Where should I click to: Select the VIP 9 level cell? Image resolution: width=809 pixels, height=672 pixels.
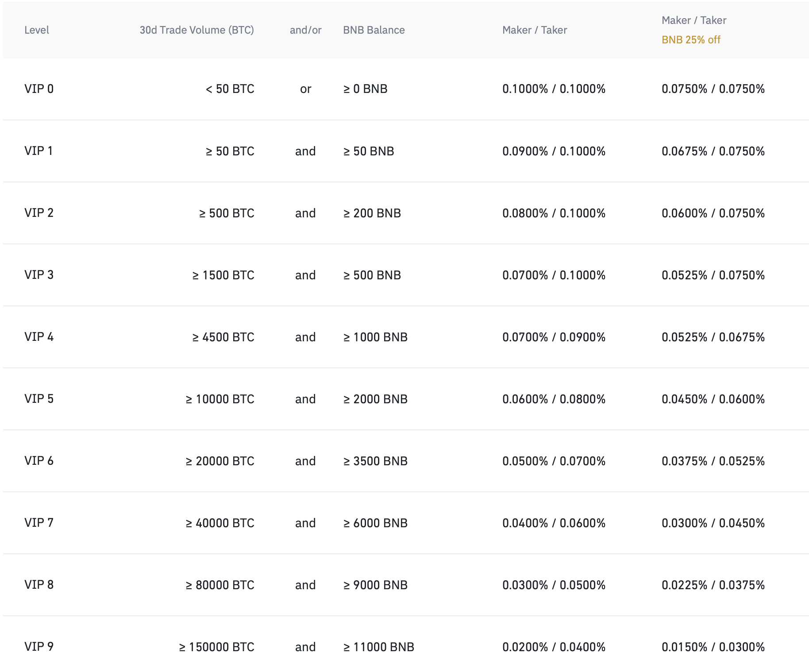[39, 647]
